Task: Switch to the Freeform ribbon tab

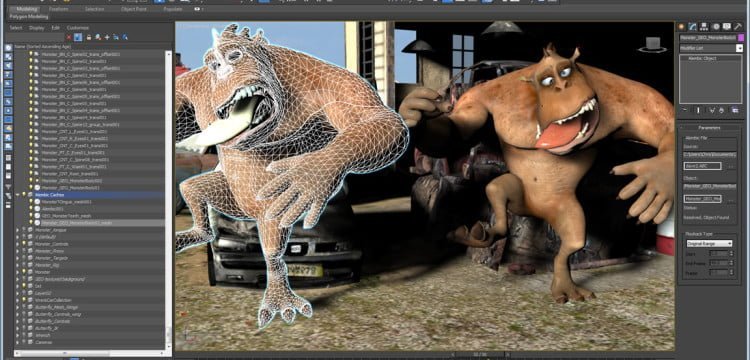Action: click(x=59, y=9)
